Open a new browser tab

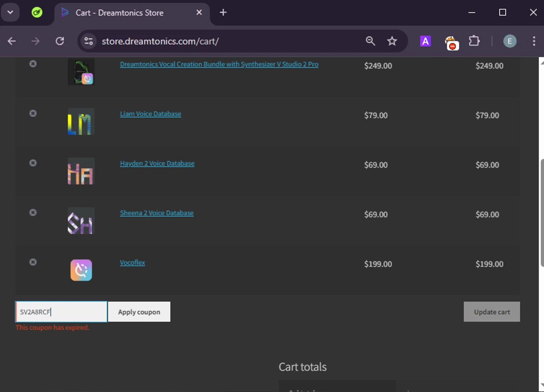pos(223,12)
